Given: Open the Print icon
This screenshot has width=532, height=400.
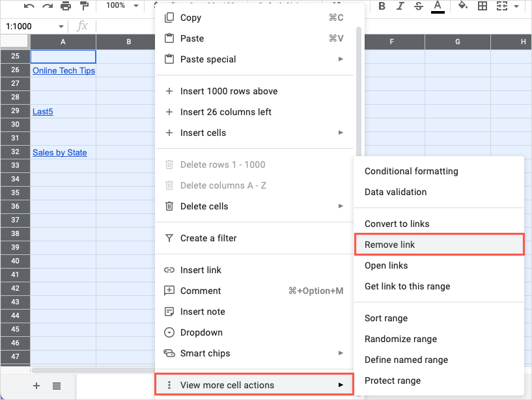Looking at the screenshot, I should tap(65, 6).
